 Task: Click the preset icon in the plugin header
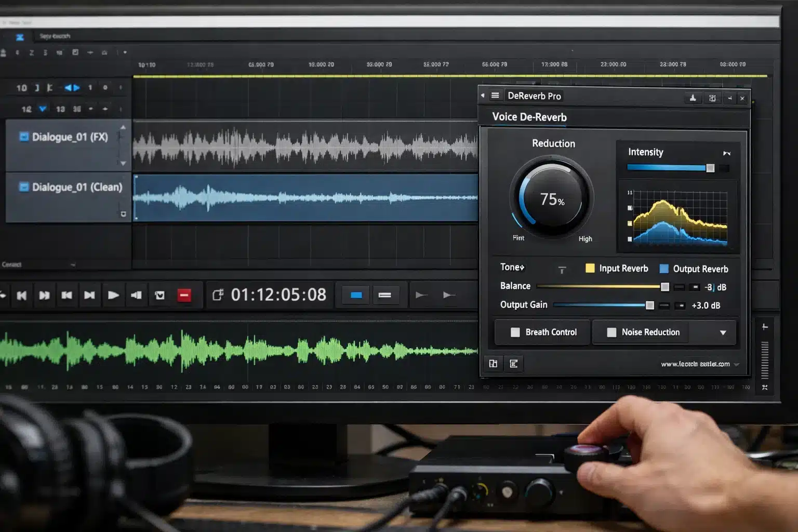click(693, 98)
